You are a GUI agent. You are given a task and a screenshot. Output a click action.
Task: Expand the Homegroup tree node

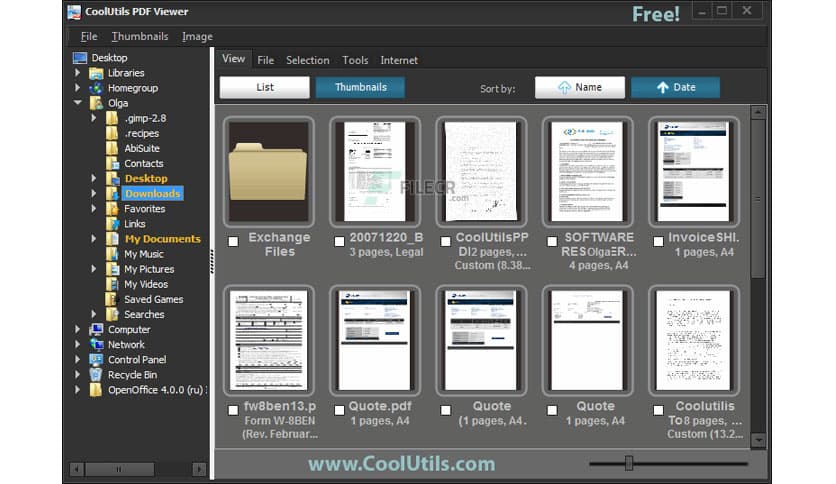point(78,87)
